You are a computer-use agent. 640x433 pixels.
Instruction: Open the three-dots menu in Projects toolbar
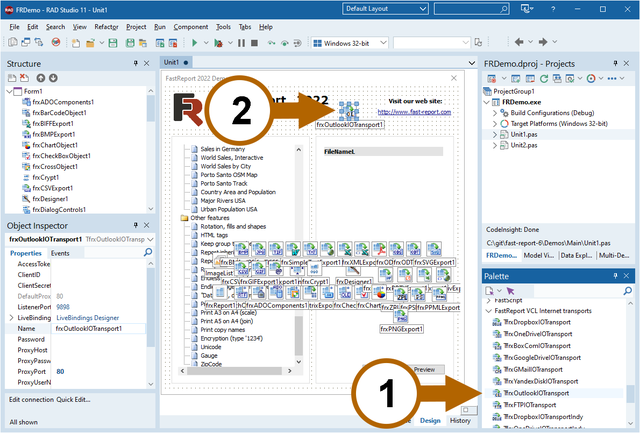tap(612, 78)
